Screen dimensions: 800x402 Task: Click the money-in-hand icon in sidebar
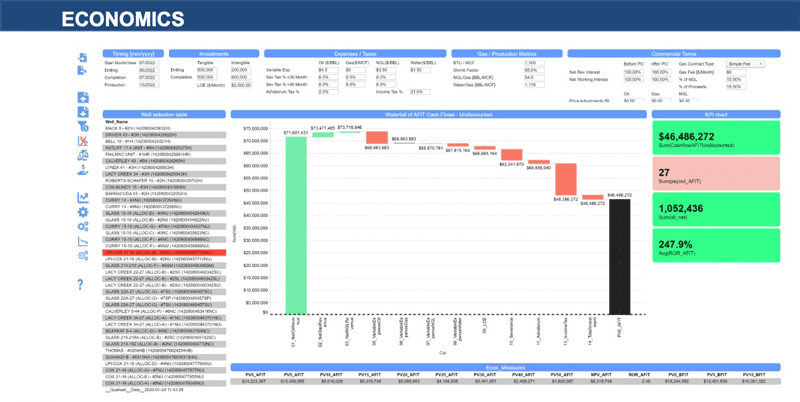tap(82, 169)
